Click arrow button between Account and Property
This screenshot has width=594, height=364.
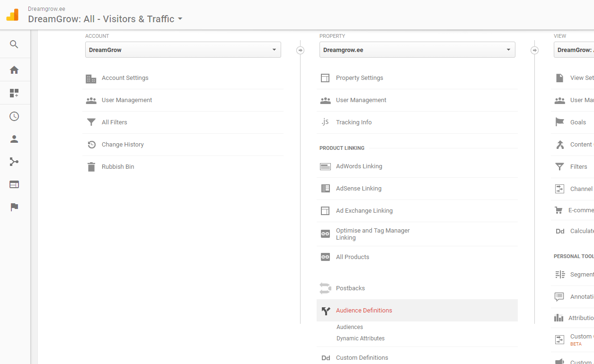point(300,50)
